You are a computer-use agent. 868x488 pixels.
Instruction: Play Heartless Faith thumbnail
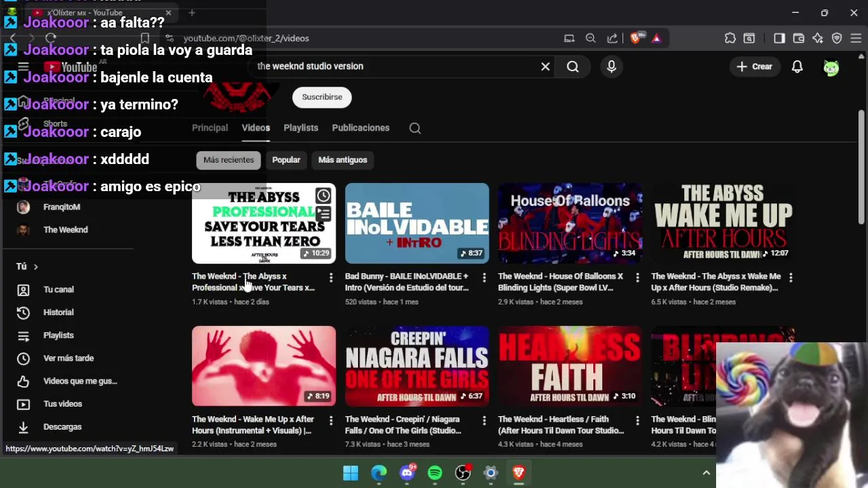570,366
